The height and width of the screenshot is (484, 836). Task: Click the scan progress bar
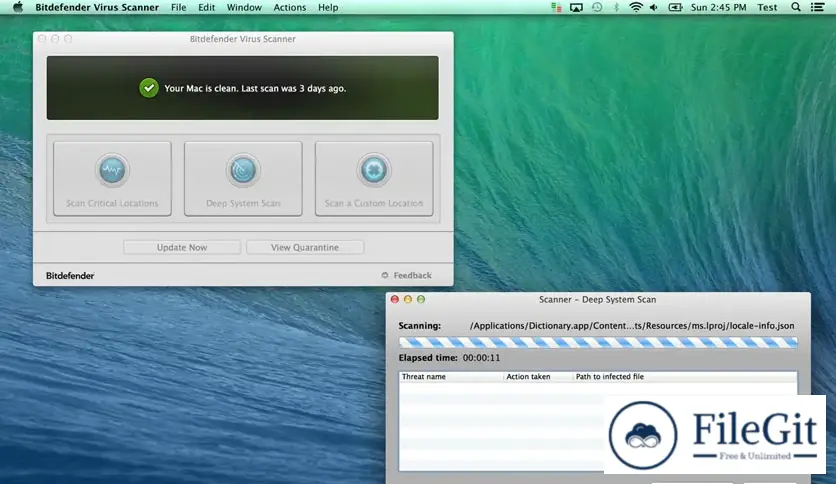click(598, 342)
